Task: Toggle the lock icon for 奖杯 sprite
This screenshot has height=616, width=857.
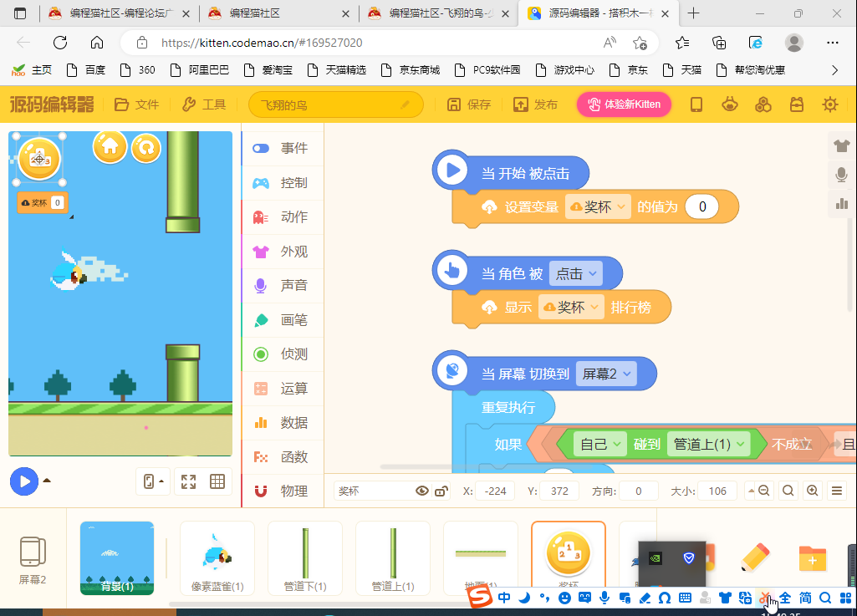Action: [x=441, y=491]
